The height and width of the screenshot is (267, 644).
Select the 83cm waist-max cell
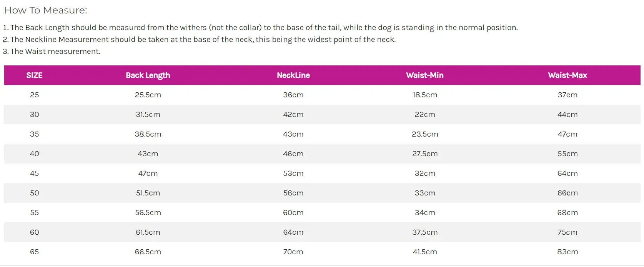pos(567,252)
